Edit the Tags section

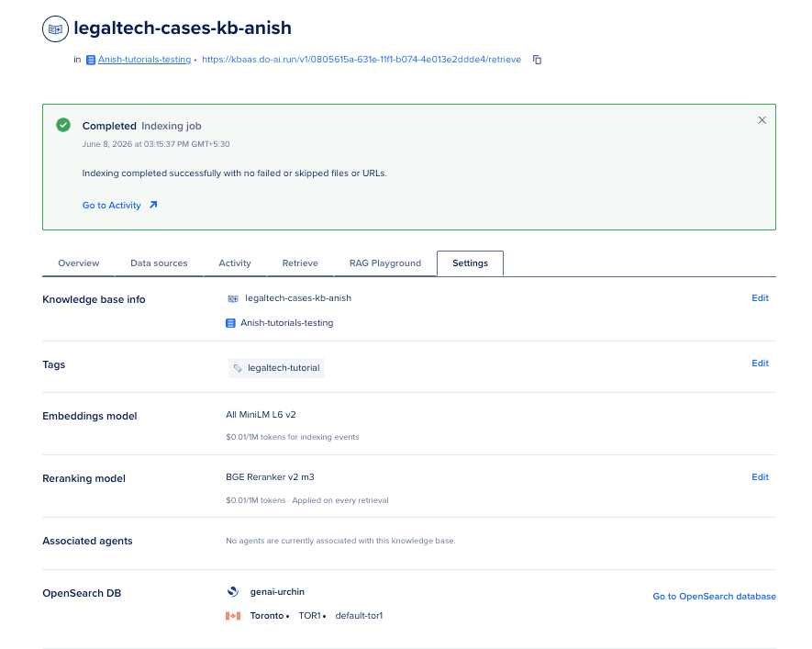[760, 364]
